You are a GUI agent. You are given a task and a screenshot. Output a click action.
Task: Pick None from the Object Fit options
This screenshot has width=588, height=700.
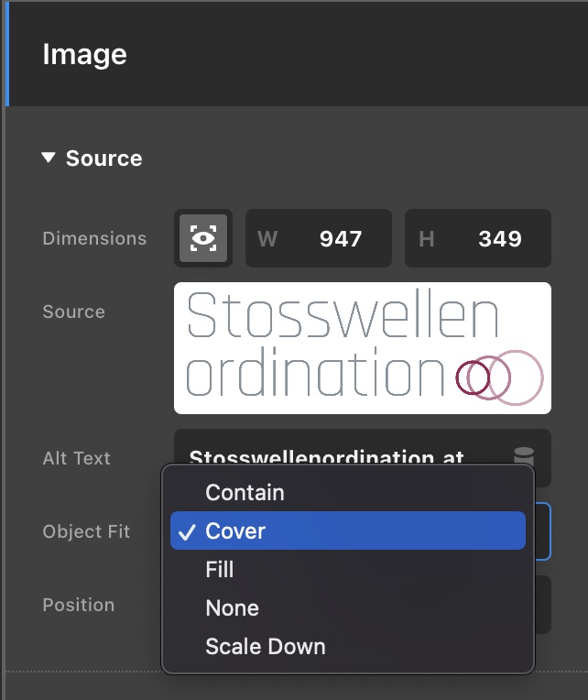click(232, 608)
